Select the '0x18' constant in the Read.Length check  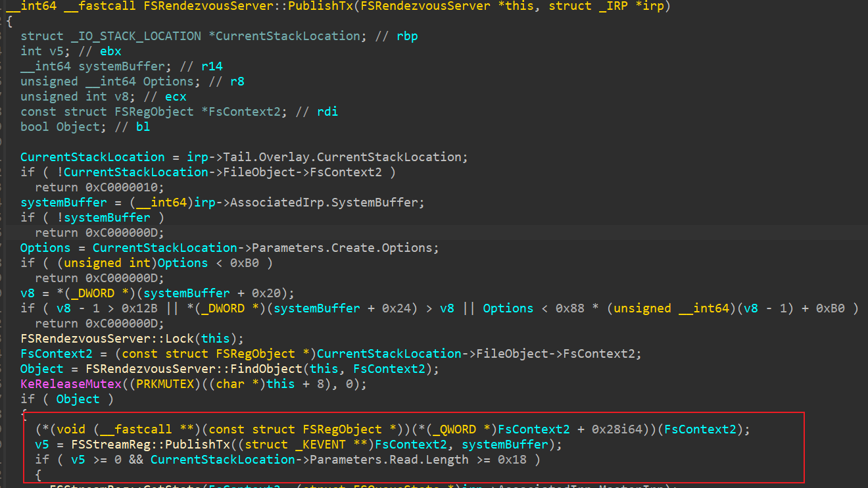512,460
